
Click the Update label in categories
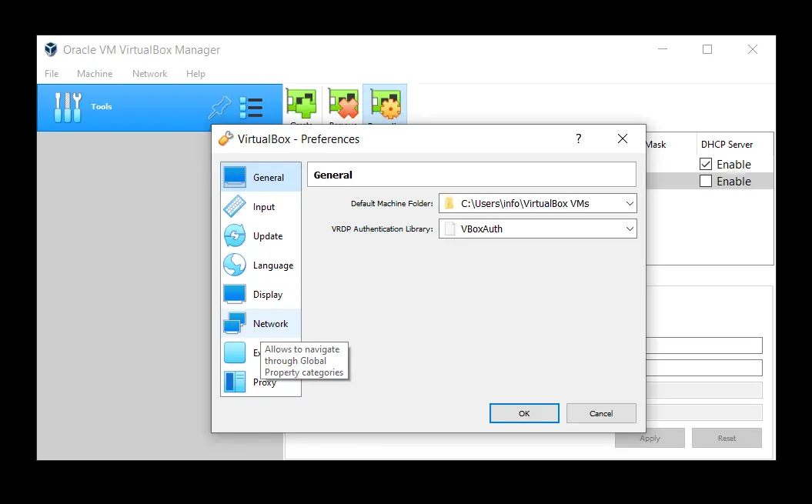(x=268, y=235)
